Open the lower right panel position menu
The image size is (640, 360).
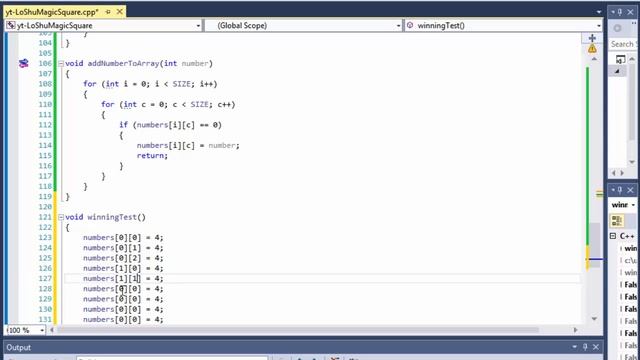point(613,190)
